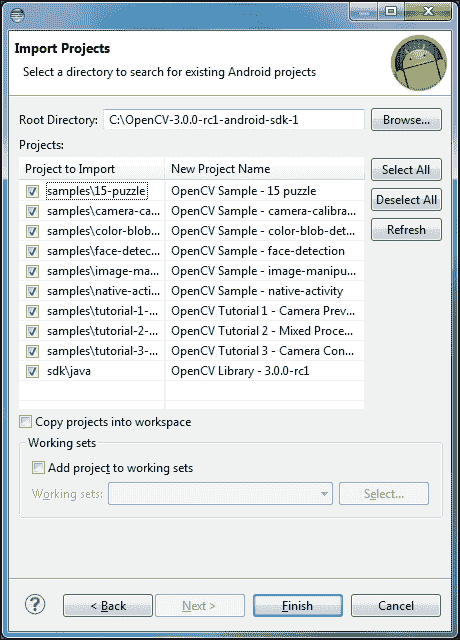
Task: Uncheck the samples\native-acti... checkbox
Action: [32, 291]
